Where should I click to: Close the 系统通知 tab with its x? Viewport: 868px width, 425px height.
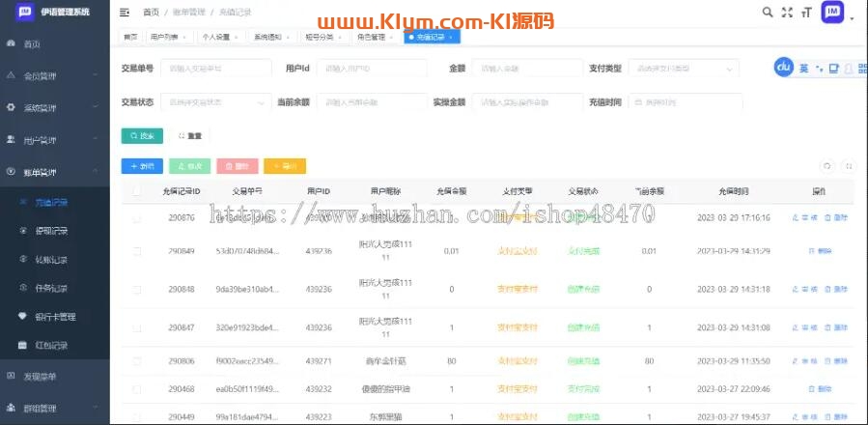pos(288,37)
